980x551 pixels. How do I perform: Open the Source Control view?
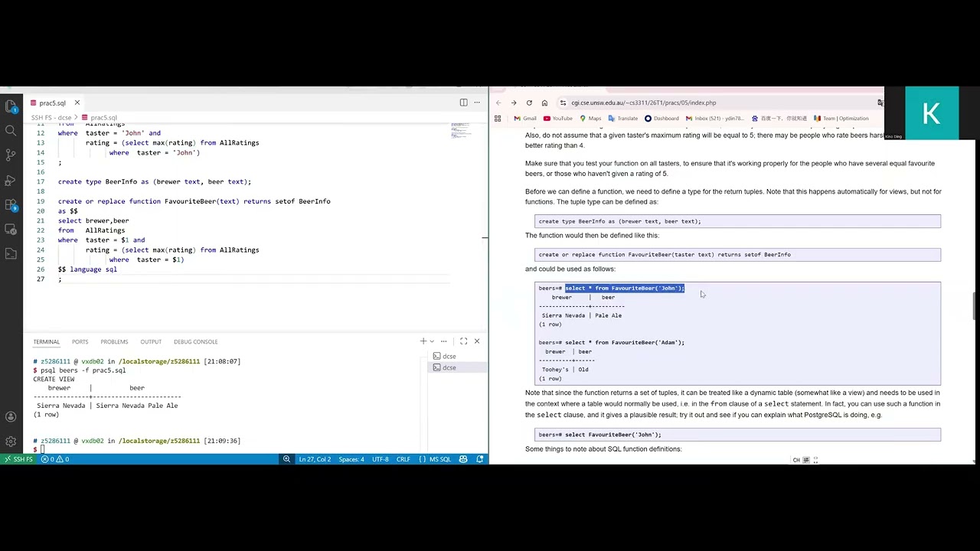(x=11, y=155)
